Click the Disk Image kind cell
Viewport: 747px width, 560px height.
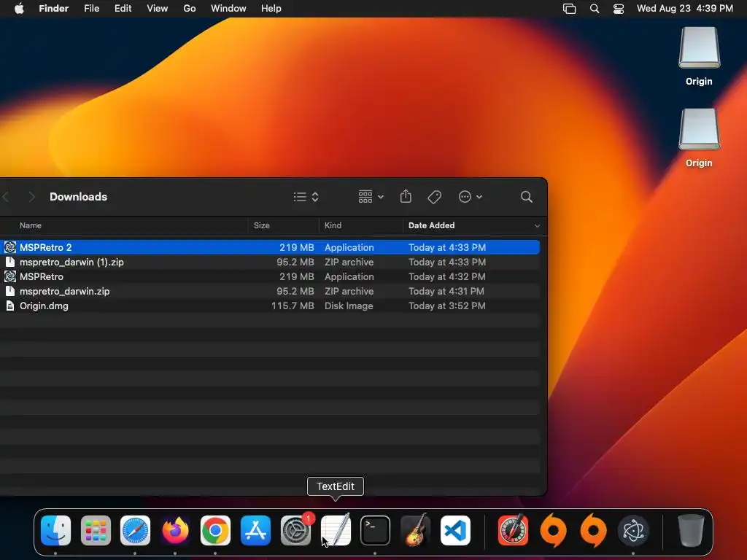pos(349,306)
